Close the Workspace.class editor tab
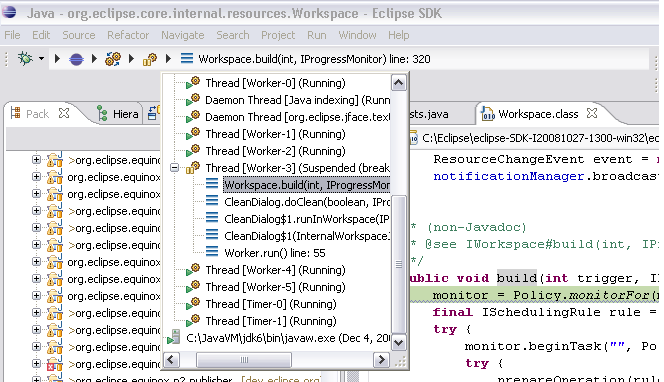 click(592, 113)
